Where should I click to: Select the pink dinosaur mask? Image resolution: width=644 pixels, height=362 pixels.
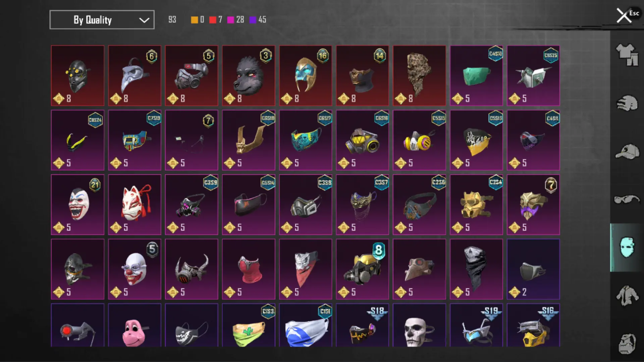point(135,325)
